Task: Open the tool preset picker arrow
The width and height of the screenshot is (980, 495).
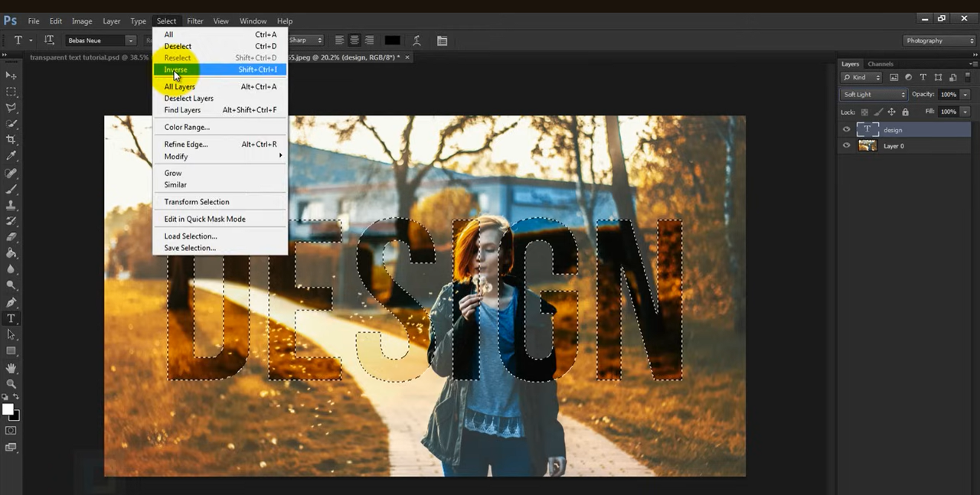Action: (x=31, y=41)
